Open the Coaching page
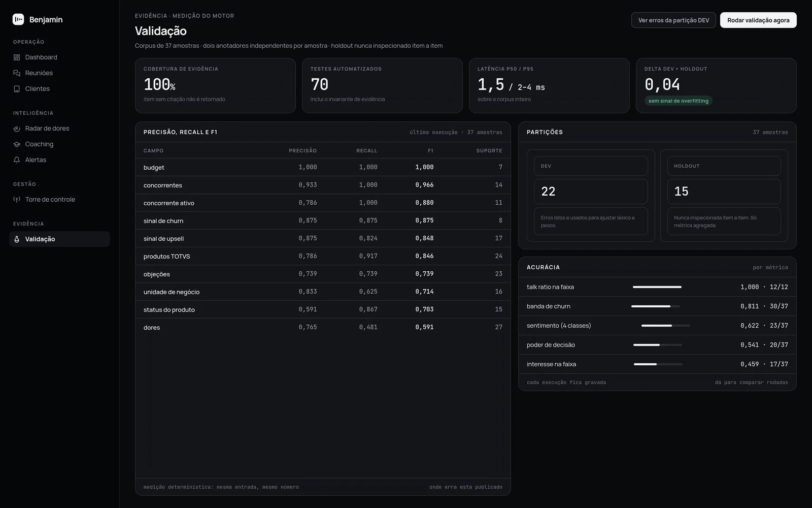Screen dimensions: 812x508 pos(59,144)
